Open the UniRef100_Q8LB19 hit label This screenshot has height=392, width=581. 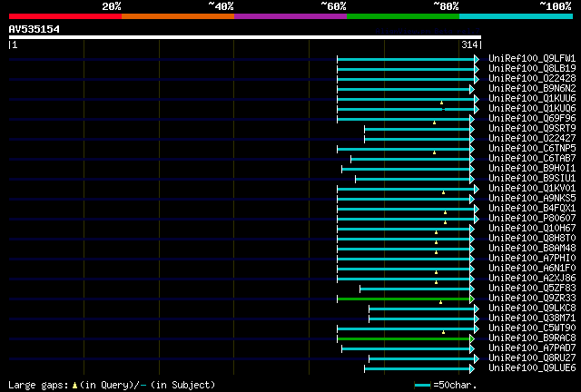tap(532, 68)
